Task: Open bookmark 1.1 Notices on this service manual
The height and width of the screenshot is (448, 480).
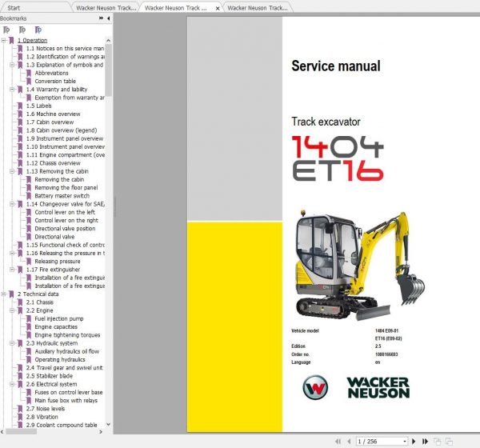Action: coord(65,48)
